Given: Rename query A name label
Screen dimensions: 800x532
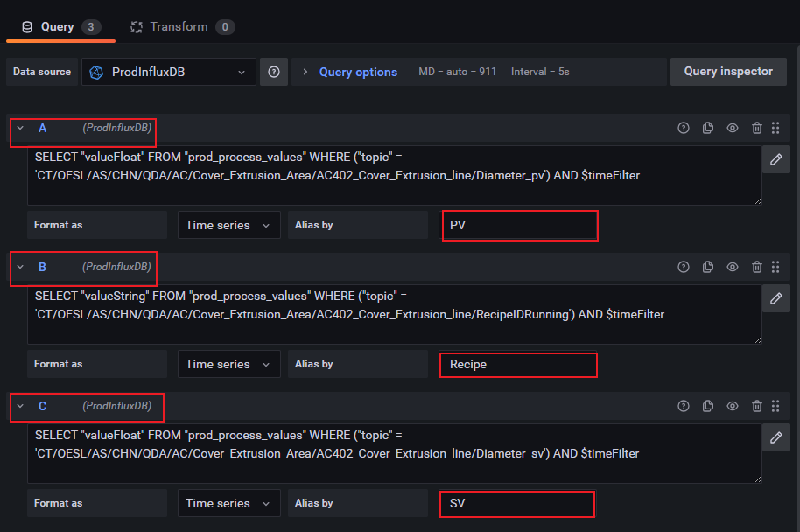Looking at the screenshot, I should tap(42, 128).
